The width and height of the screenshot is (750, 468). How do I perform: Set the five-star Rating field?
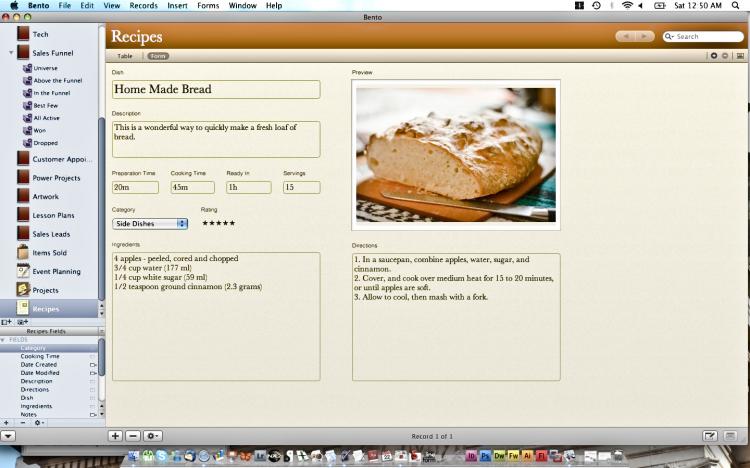point(218,223)
